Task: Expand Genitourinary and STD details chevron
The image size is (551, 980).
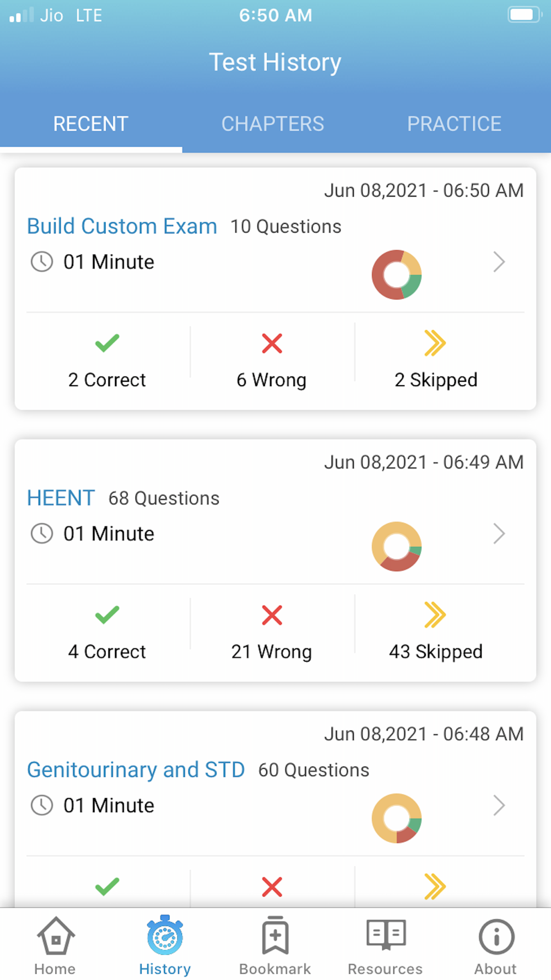Action: [x=499, y=805]
